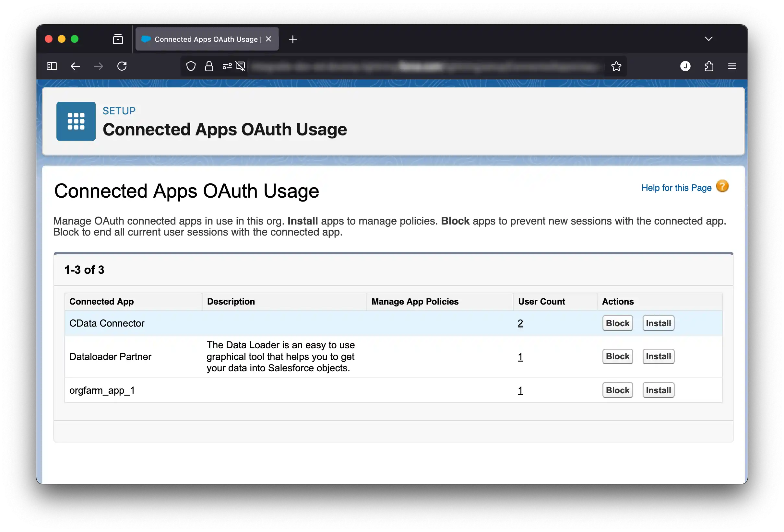
Task: Click the tracking protection shield icon
Action: (191, 66)
